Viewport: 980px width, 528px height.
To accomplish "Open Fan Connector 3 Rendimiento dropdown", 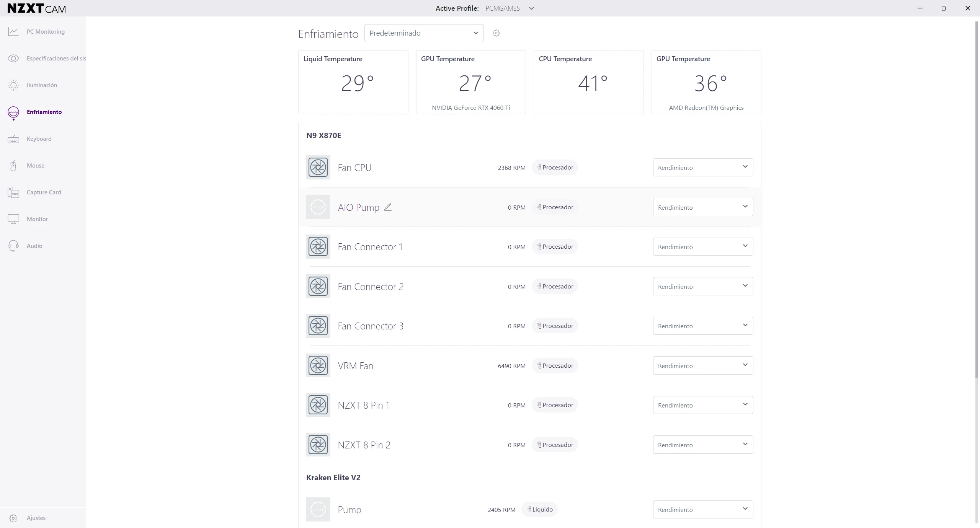I will click(x=703, y=326).
